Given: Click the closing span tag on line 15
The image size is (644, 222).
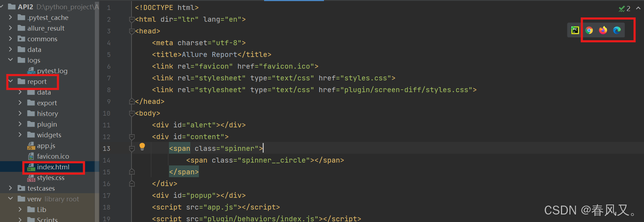Looking at the screenshot, I should tap(184, 172).
